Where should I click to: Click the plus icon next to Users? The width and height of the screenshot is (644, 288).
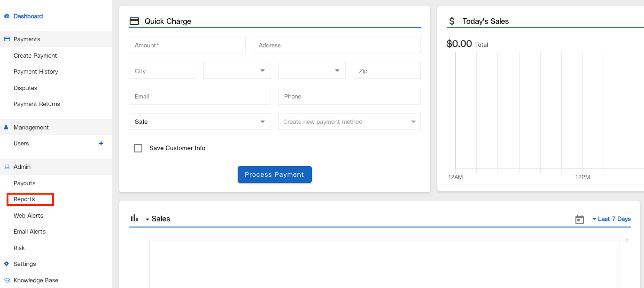point(101,144)
